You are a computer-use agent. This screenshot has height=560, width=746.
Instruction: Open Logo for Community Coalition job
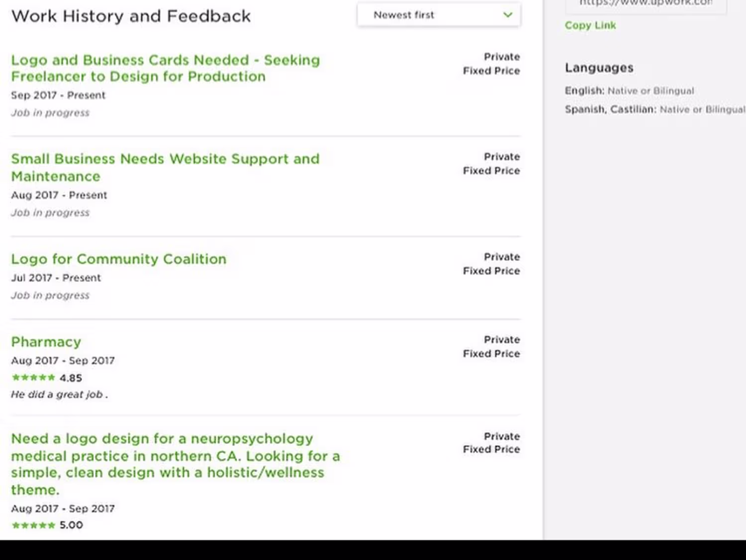pyautogui.click(x=118, y=259)
